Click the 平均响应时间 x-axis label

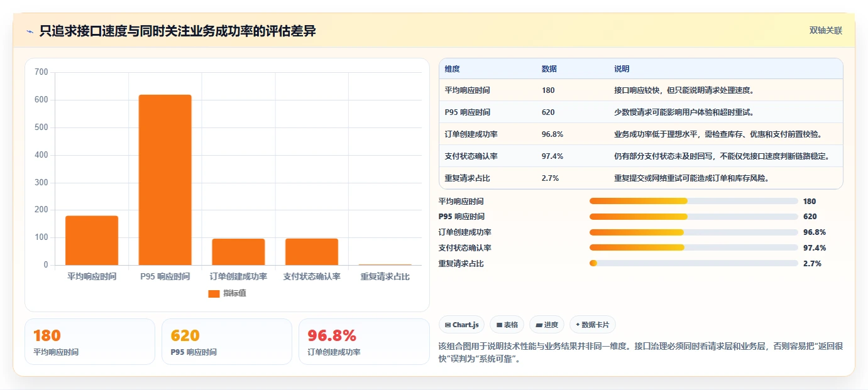point(92,276)
